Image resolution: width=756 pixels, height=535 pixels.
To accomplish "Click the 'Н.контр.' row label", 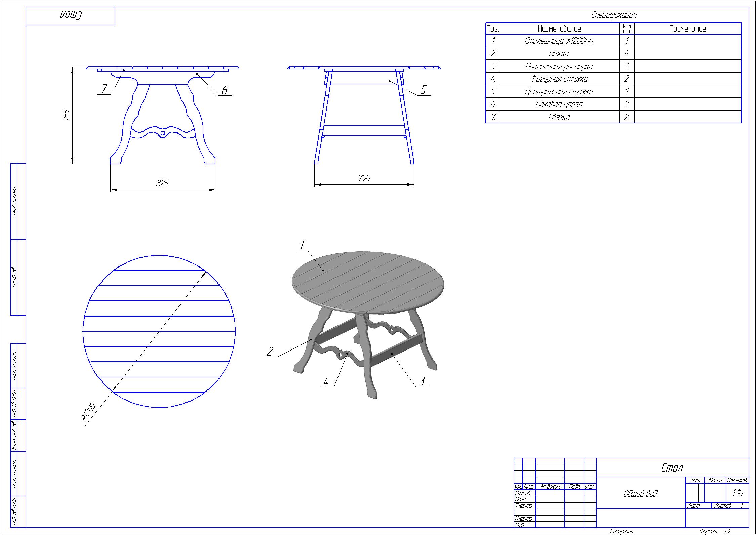I will point(524,519).
